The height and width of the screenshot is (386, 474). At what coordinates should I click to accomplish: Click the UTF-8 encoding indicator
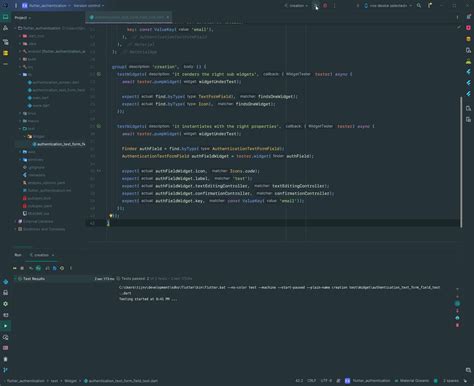pyautogui.click(x=326, y=381)
